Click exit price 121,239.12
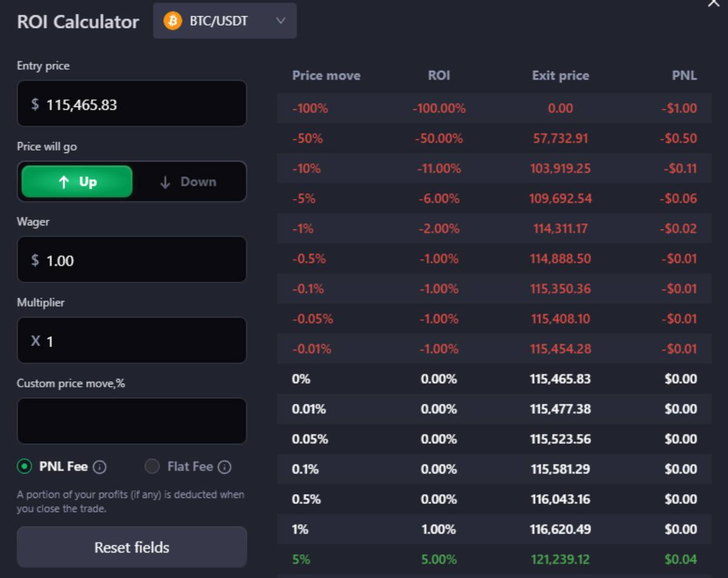 (x=561, y=559)
